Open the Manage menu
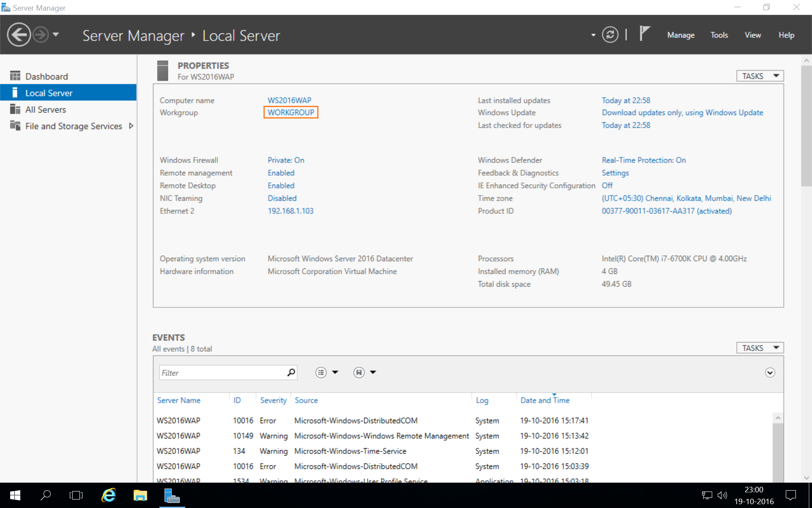812x508 pixels. coord(681,35)
